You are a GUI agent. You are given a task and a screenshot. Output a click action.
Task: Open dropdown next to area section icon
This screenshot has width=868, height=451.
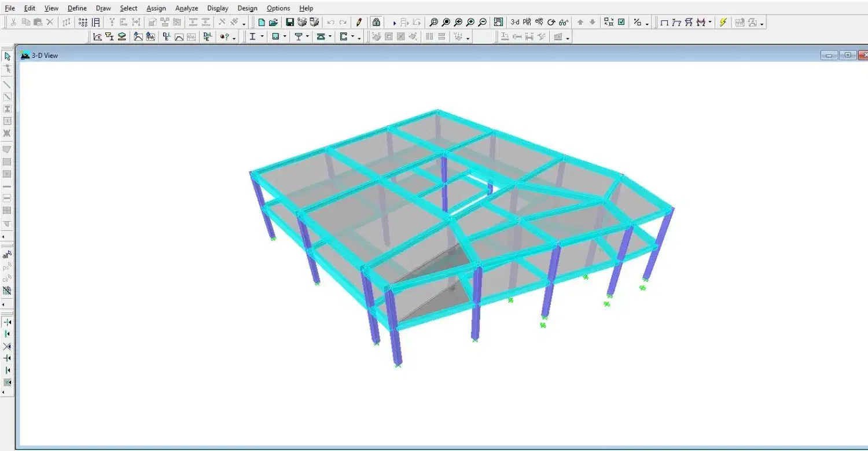coord(285,37)
